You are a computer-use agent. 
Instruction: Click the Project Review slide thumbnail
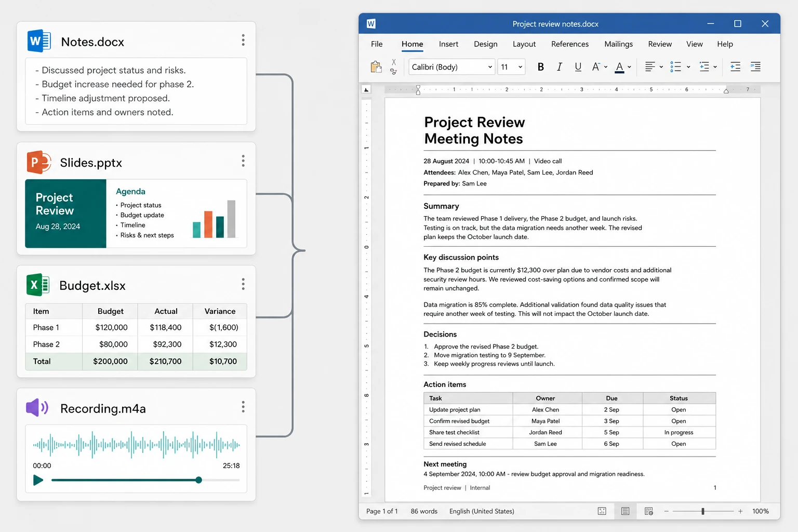click(x=65, y=214)
